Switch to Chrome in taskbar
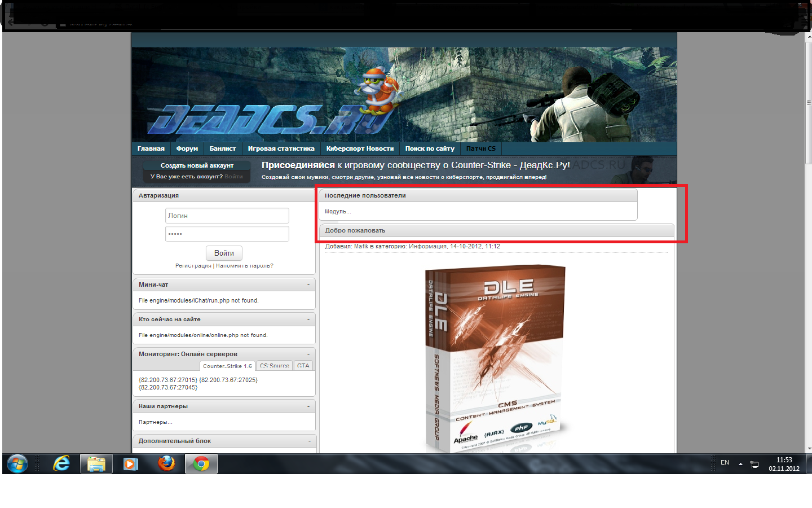This screenshot has width=812, height=508. click(201, 464)
